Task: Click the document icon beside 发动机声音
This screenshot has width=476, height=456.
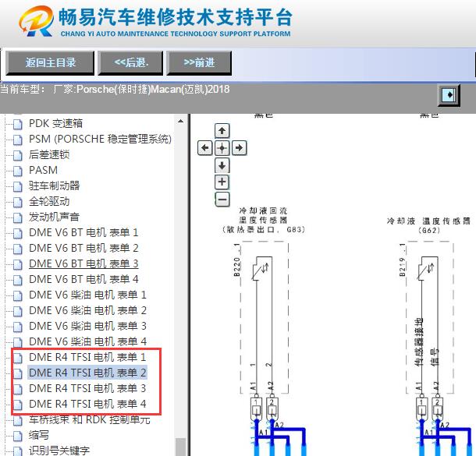Action: pos(18,217)
